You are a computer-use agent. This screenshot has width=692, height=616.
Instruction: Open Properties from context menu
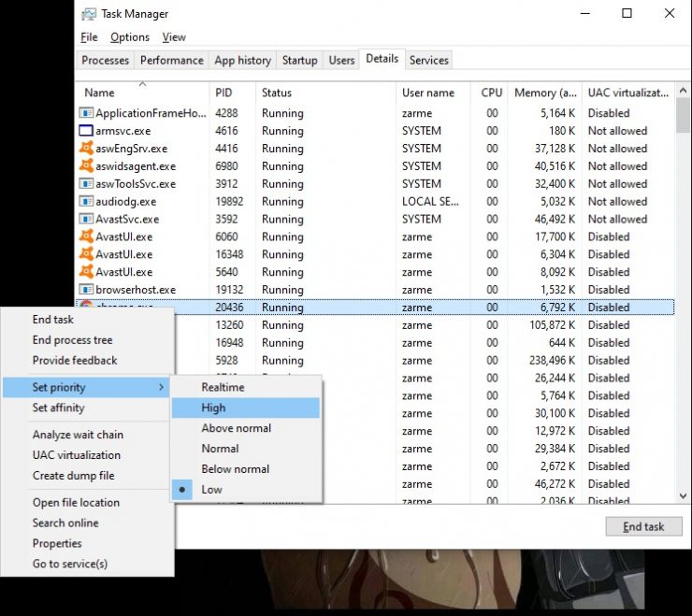(x=88, y=543)
